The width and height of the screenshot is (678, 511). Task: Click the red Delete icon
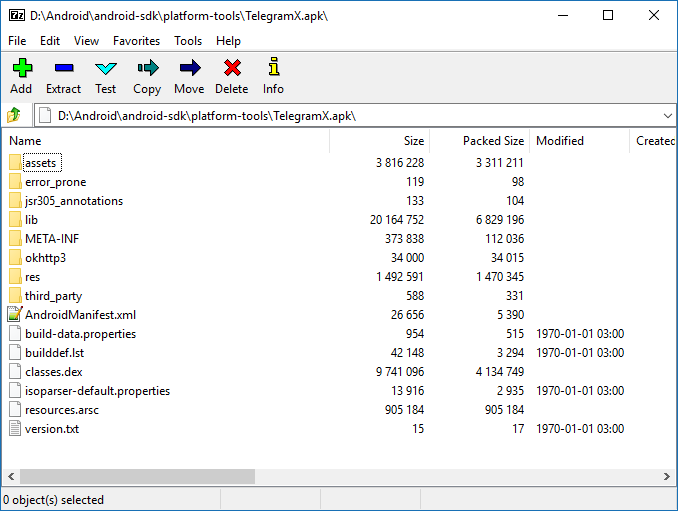click(232, 68)
